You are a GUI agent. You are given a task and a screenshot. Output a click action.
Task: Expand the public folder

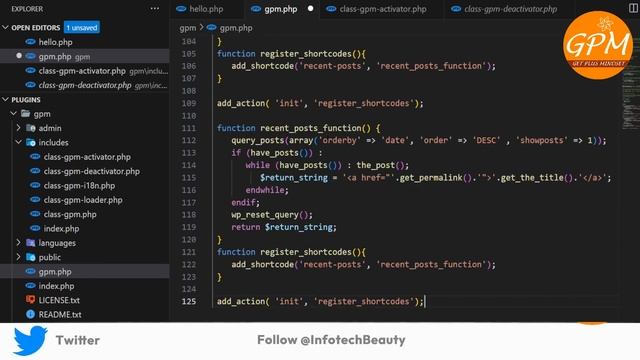(18, 257)
